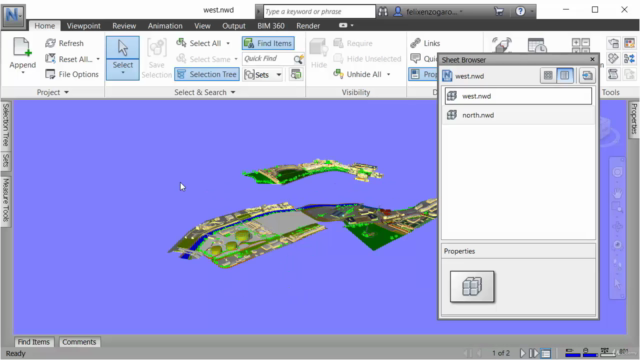
Task: Open the Measure Tools side tab
Action: tap(6, 200)
